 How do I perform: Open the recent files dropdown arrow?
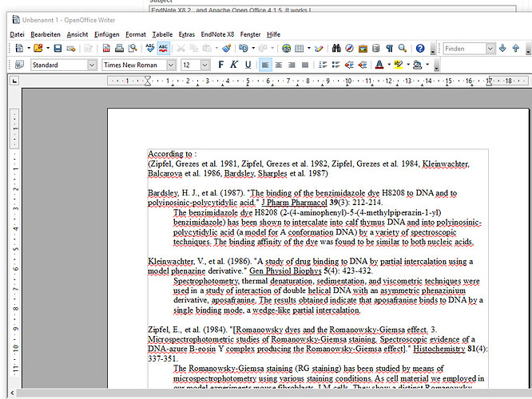click(x=48, y=48)
